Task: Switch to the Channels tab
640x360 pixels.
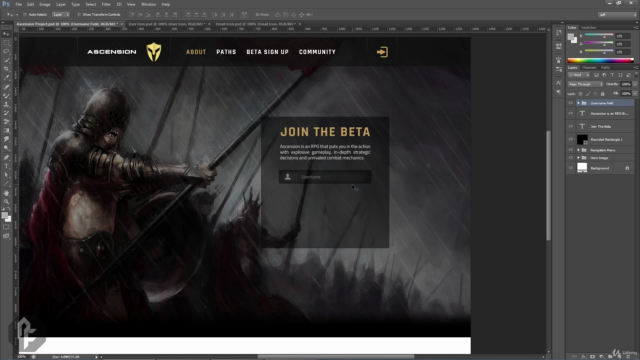Action: coord(589,67)
